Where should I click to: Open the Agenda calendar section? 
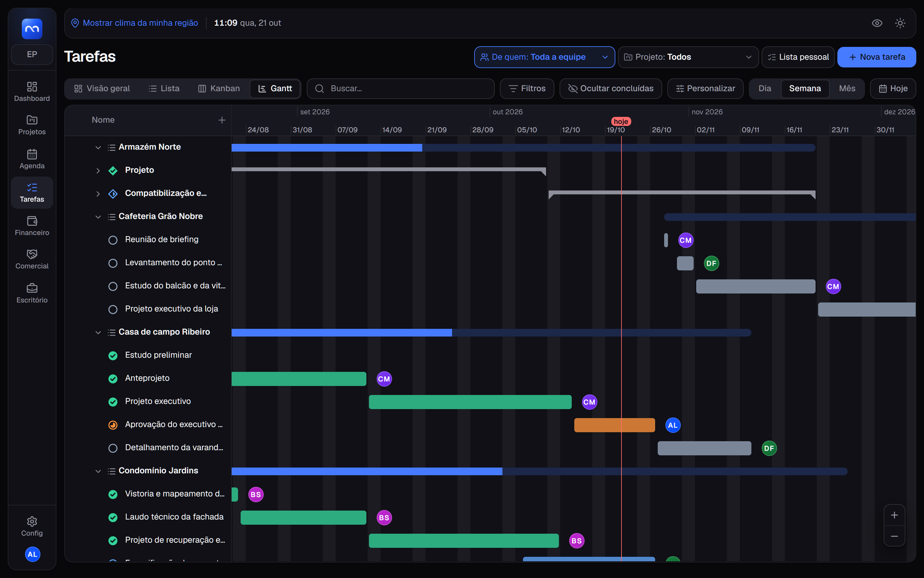click(x=32, y=159)
